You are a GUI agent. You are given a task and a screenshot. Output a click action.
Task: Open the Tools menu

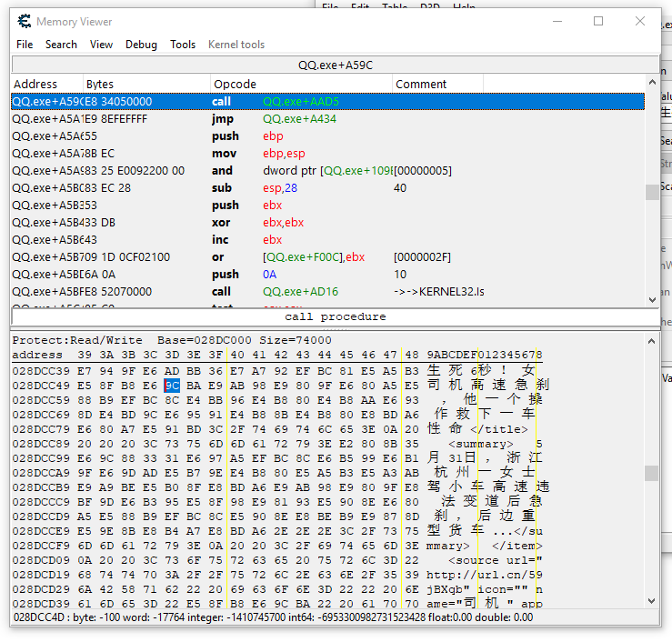click(x=183, y=45)
